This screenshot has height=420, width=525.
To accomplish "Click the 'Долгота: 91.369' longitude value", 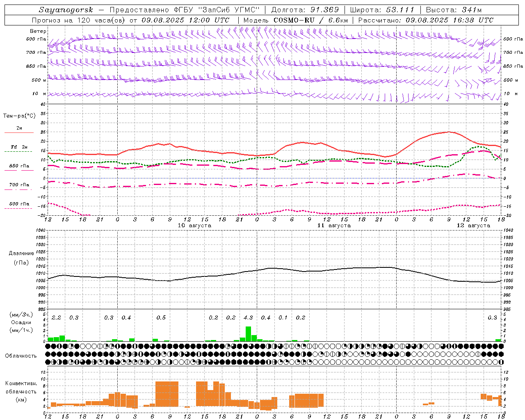I will (x=305, y=10).
